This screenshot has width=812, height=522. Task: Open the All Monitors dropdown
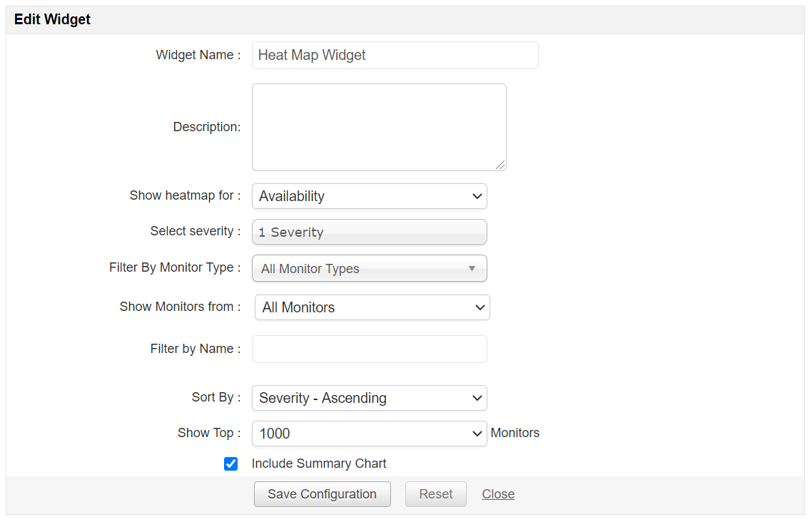pos(372,307)
